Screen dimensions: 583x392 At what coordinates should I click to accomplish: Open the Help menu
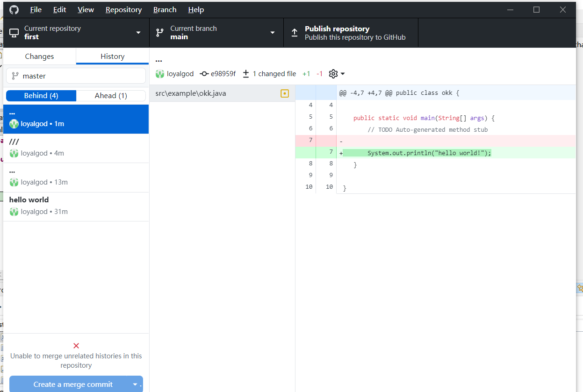[x=196, y=9]
